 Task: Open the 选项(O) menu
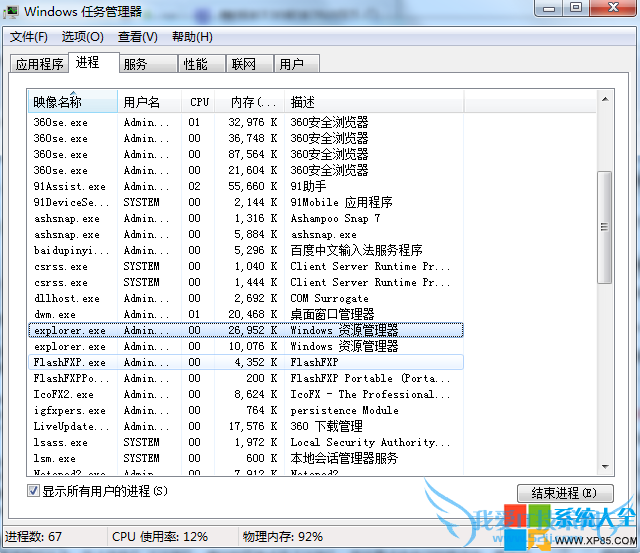click(x=82, y=37)
